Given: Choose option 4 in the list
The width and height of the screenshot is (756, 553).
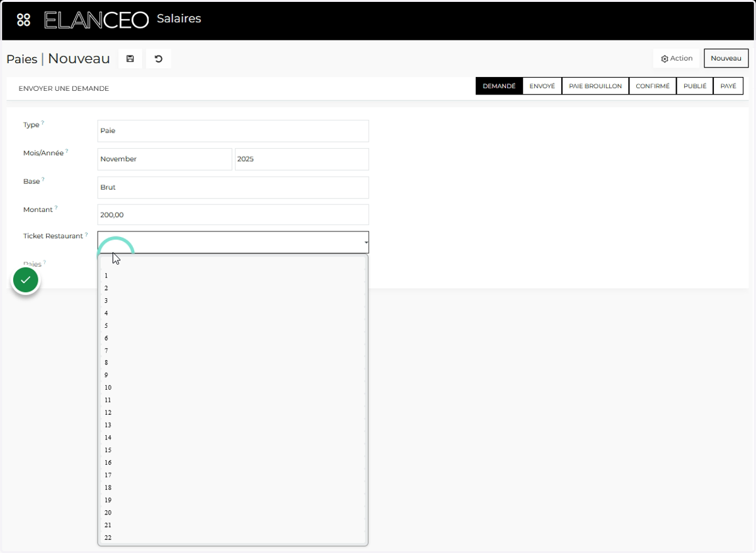Looking at the screenshot, I should click(x=233, y=313).
